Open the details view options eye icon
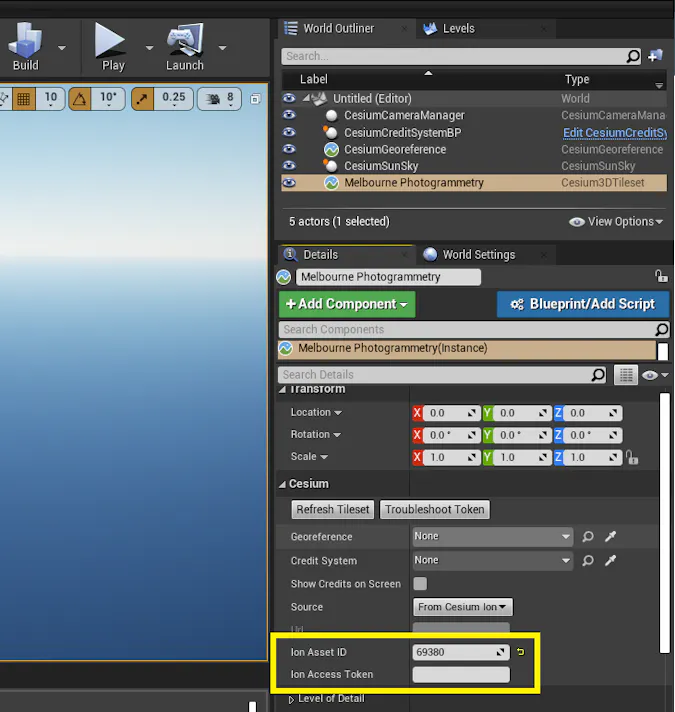 655,375
